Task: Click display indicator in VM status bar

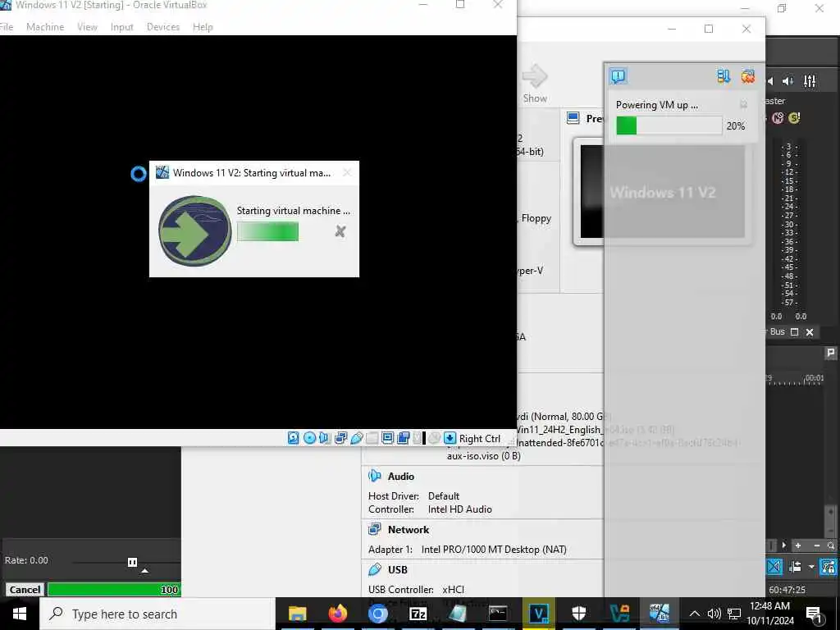Action: point(387,438)
